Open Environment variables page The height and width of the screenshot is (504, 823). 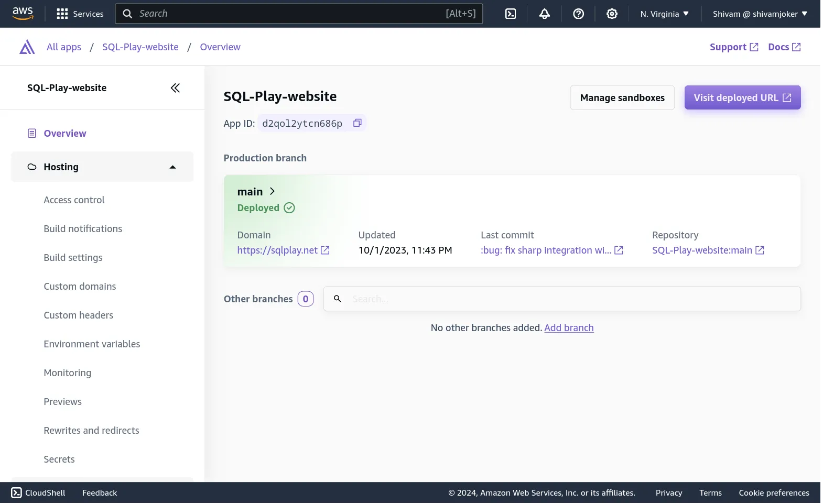pyautogui.click(x=92, y=344)
